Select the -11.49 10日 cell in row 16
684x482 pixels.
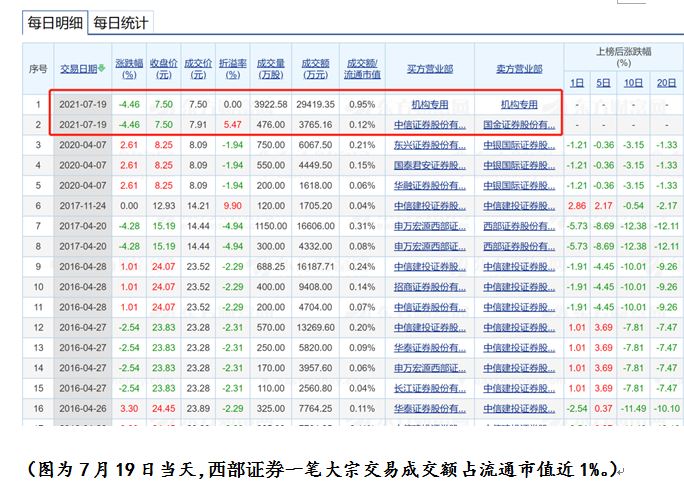pyautogui.click(x=633, y=409)
